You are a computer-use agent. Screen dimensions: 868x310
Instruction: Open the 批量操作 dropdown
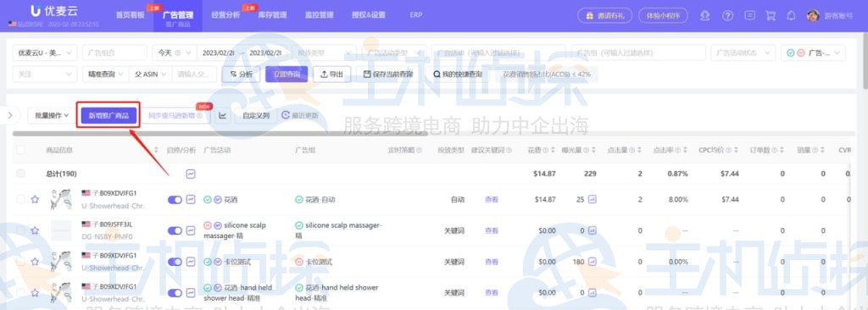point(52,115)
